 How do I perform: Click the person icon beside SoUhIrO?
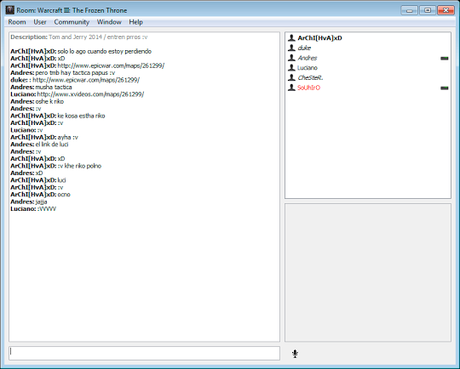(x=292, y=87)
